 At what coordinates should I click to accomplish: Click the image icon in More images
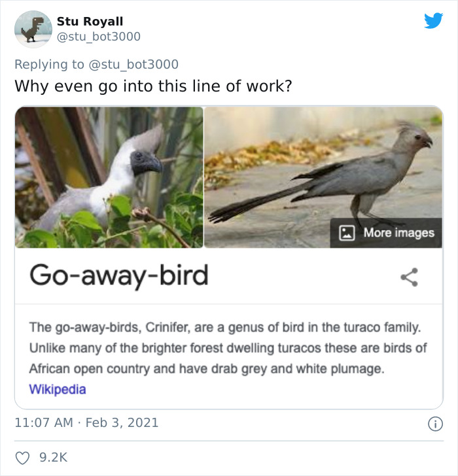(x=347, y=233)
